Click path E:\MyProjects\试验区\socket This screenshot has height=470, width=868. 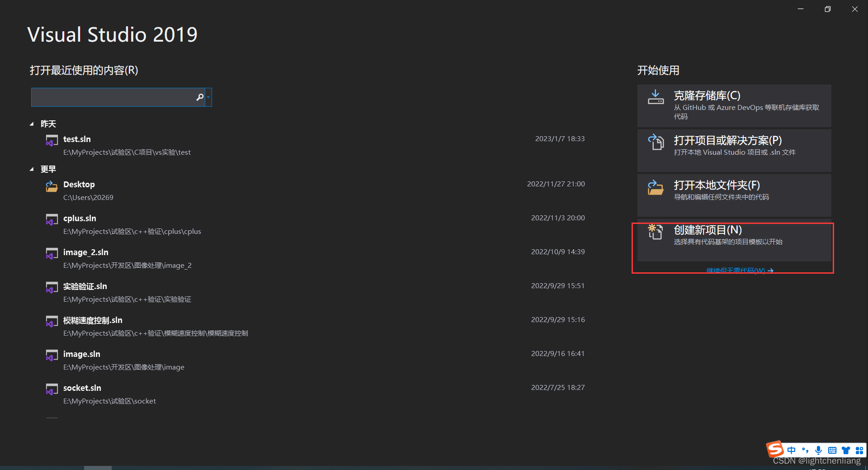109,401
